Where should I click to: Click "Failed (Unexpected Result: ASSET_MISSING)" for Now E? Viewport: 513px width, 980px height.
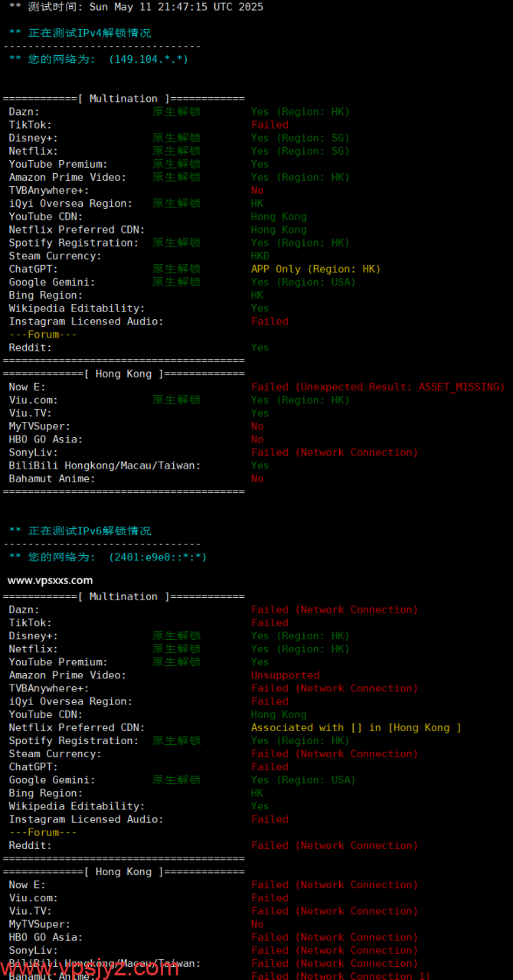click(378, 387)
